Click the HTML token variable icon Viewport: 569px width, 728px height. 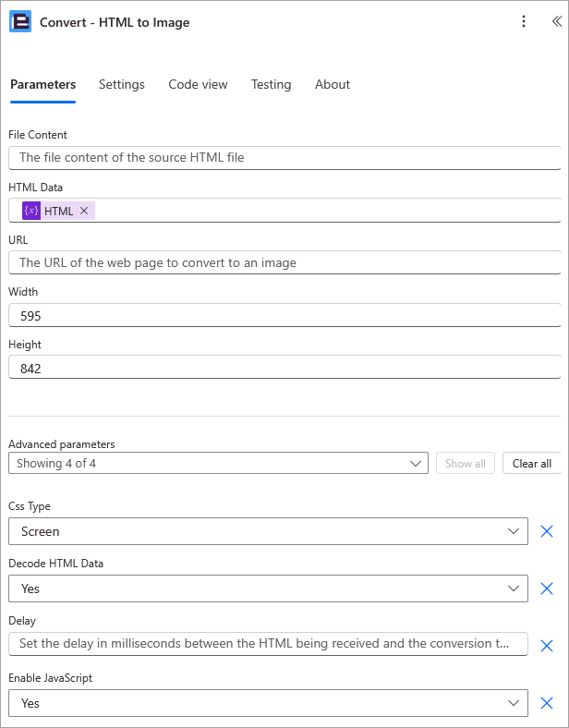click(31, 211)
